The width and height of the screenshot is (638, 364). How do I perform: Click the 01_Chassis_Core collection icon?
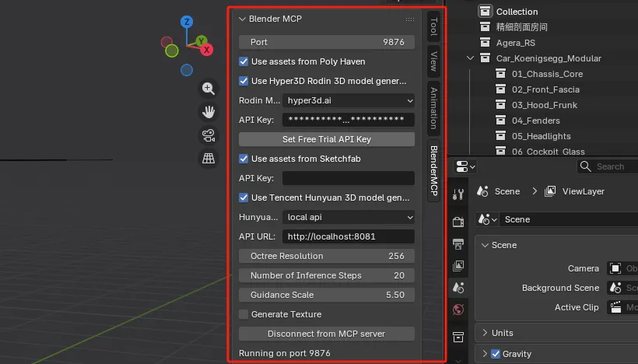[500, 74]
